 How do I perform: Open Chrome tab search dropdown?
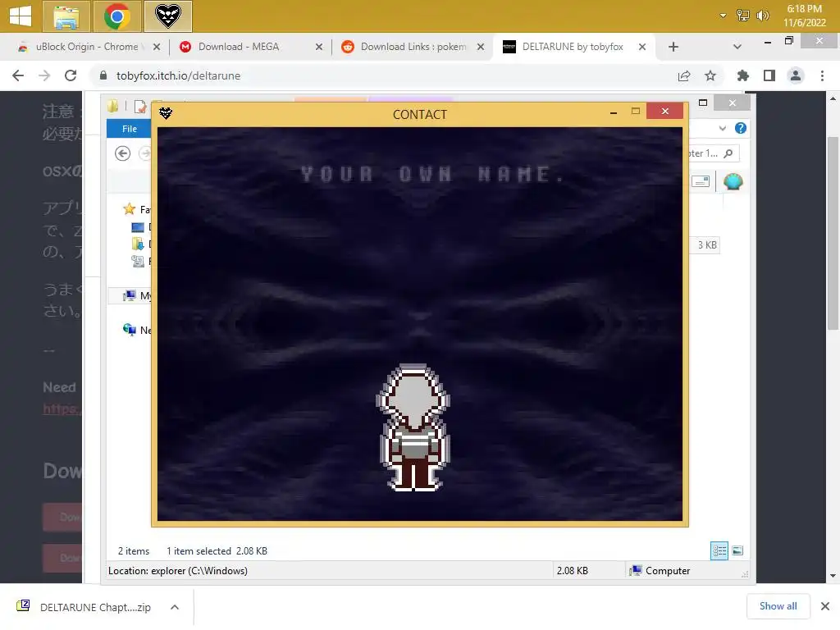point(737,47)
